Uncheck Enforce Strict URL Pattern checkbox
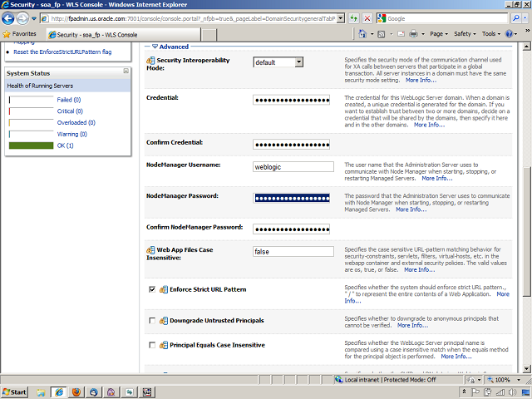Screen dimensions: 532x399 151,289
